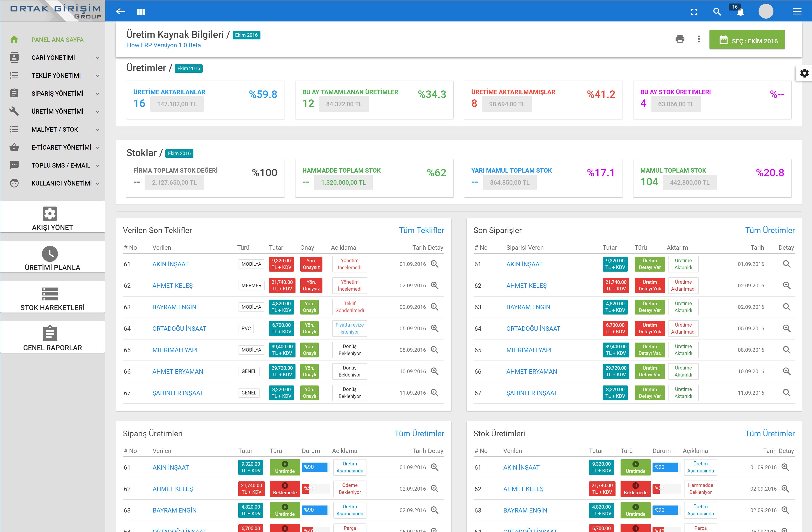Viewport: 812px width, 532px height.
Task: Click the ÜRETİMİ PLANLA clock tile
Action: pyautogui.click(x=53, y=257)
